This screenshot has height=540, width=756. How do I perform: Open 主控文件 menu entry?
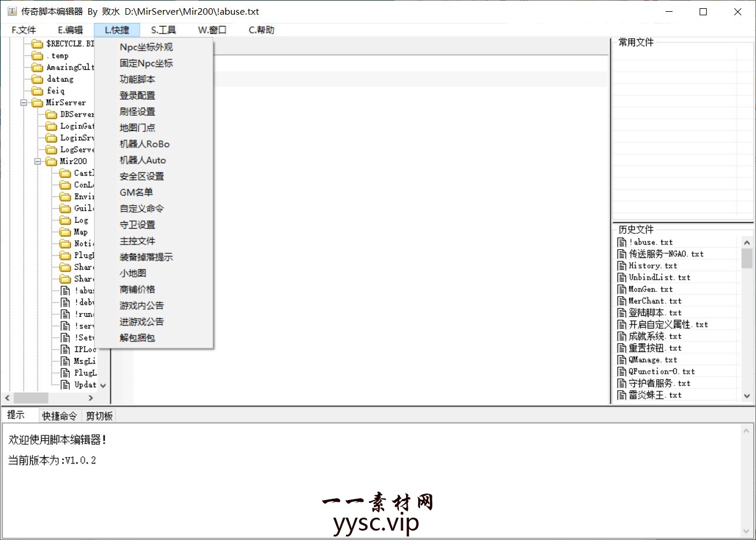point(137,241)
